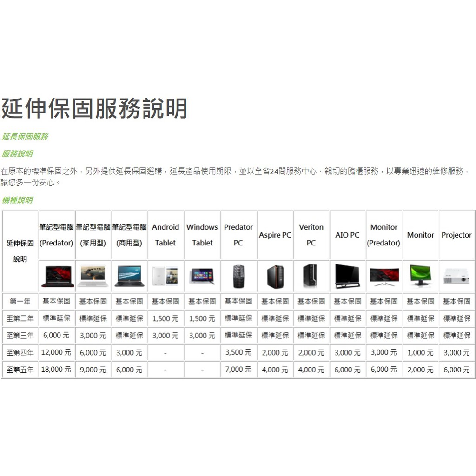Click the 延長保固服務 green heading
Viewport: 476px width, 476px height.
(25, 137)
